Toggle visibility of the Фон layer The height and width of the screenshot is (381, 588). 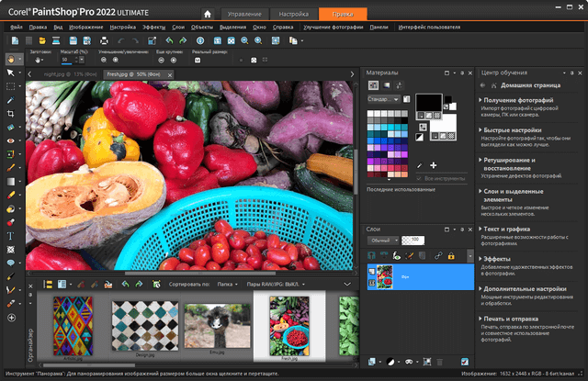click(x=374, y=273)
